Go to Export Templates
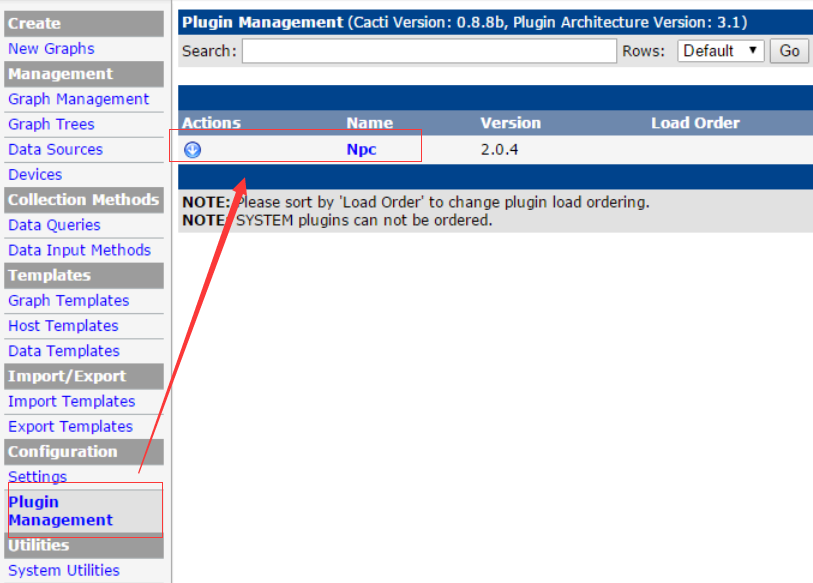 point(71,426)
